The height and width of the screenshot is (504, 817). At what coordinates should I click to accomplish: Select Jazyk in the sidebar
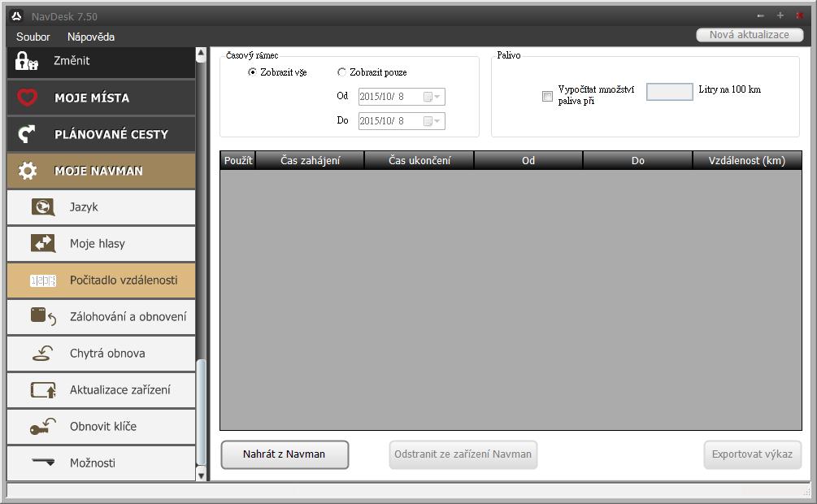101,207
